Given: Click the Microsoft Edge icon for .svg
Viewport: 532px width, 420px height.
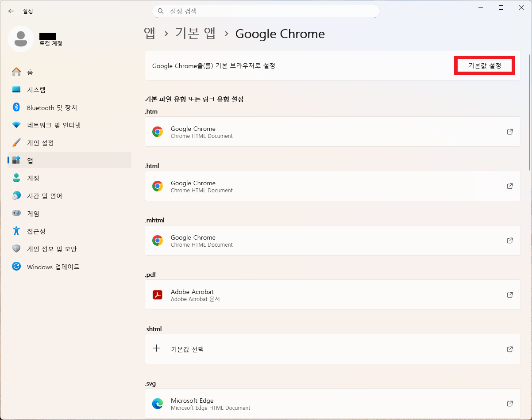Looking at the screenshot, I should point(158,404).
